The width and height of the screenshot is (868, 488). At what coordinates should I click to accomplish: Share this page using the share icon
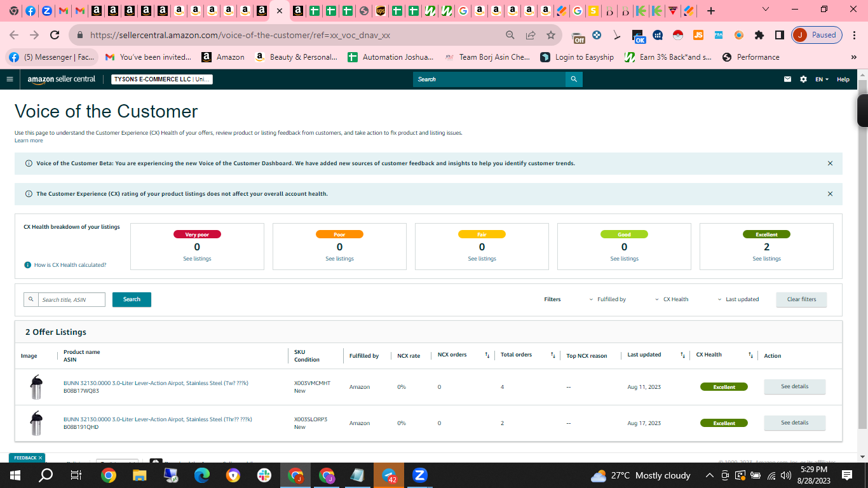tap(531, 35)
